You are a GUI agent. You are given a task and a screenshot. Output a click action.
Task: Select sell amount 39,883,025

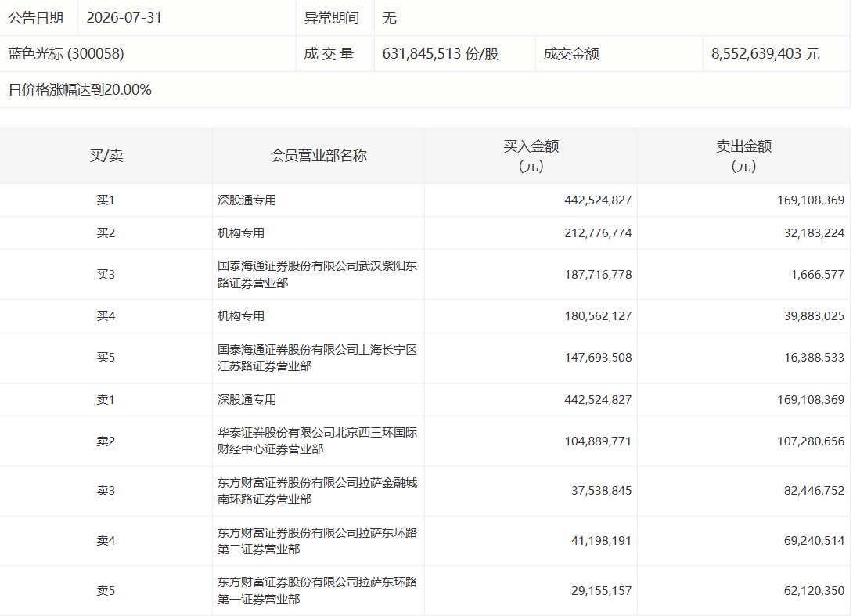(814, 316)
